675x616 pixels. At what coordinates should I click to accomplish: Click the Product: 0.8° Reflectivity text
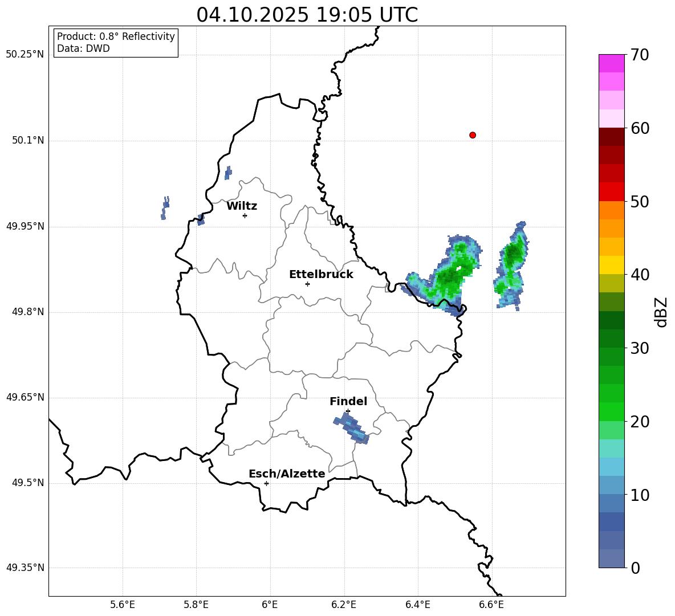(x=116, y=36)
